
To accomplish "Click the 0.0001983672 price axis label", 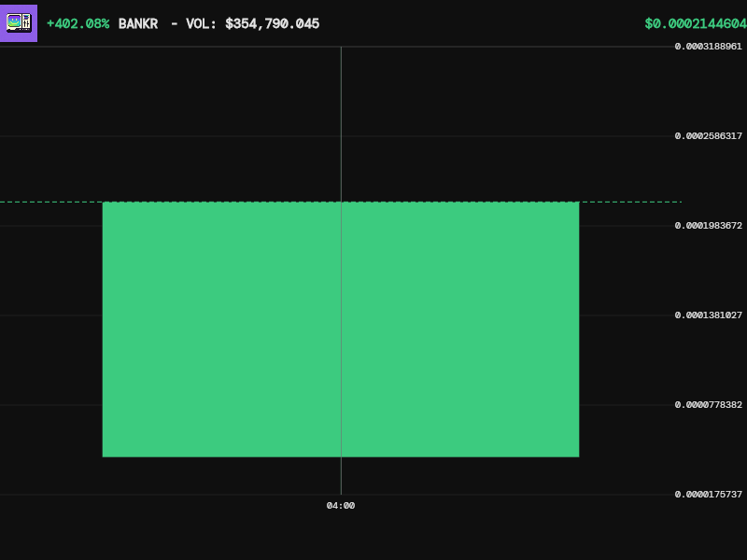I will point(709,226).
